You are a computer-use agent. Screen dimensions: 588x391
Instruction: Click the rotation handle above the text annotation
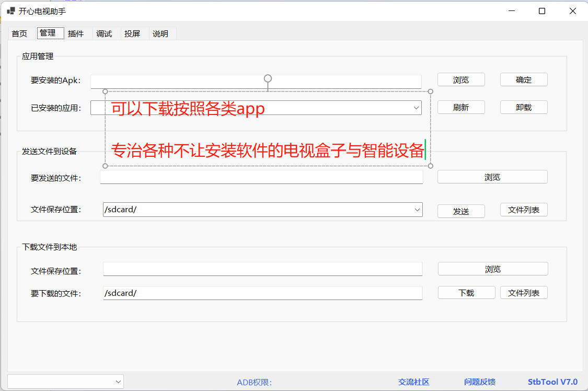(x=268, y=78)
